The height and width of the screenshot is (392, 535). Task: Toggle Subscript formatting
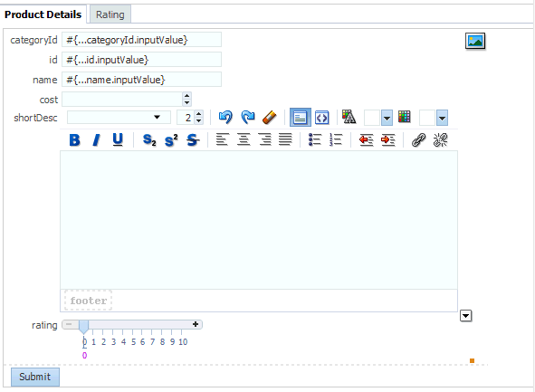(x=149, y=140)
